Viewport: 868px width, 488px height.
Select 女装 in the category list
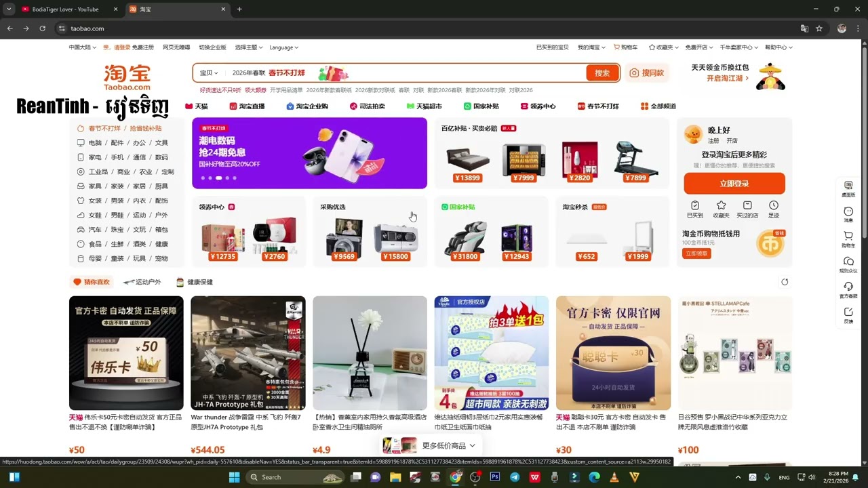[x=95, y=201]
